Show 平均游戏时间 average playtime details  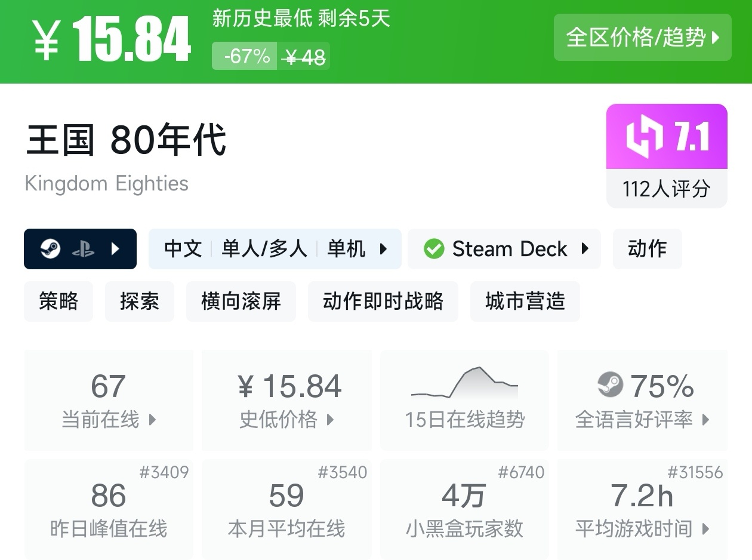coord(642,509)
